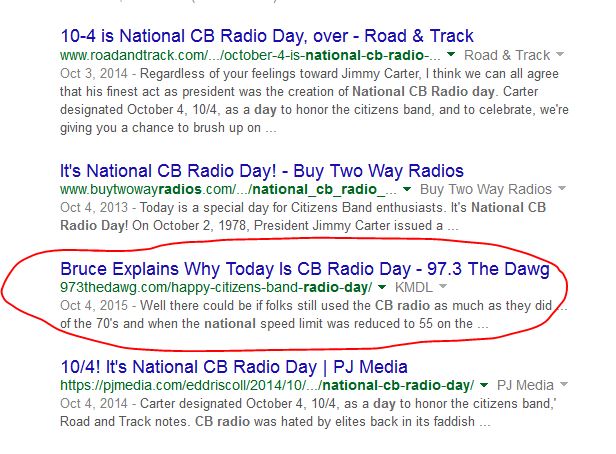
Task: Expand green arrow beside buytwowayradios.com URL
Action: 408,189
